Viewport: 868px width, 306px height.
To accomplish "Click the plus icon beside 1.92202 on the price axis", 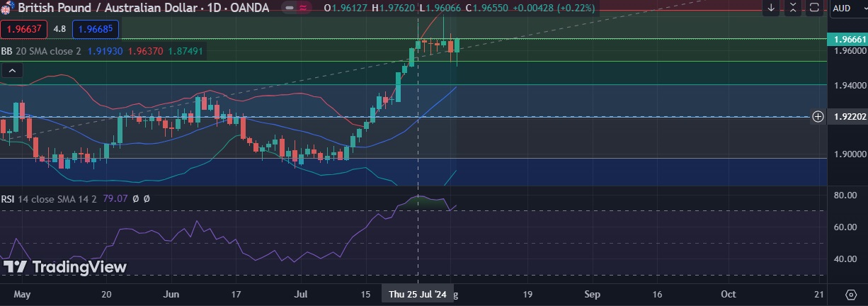I will coord(818,116).
